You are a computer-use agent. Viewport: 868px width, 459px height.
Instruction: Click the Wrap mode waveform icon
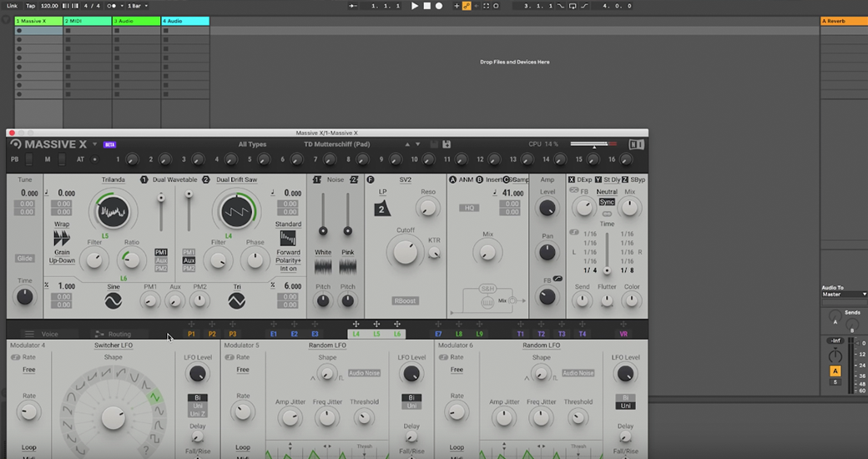62,238
